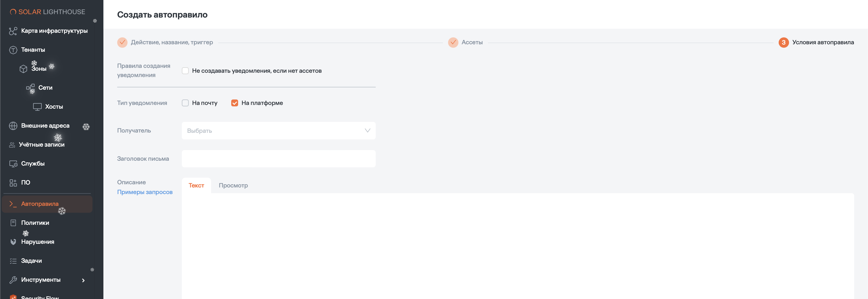This screenshot has height=299, width=868.
Task: Click the Учётные записи users icon
Action: click(x=12, y=145)
